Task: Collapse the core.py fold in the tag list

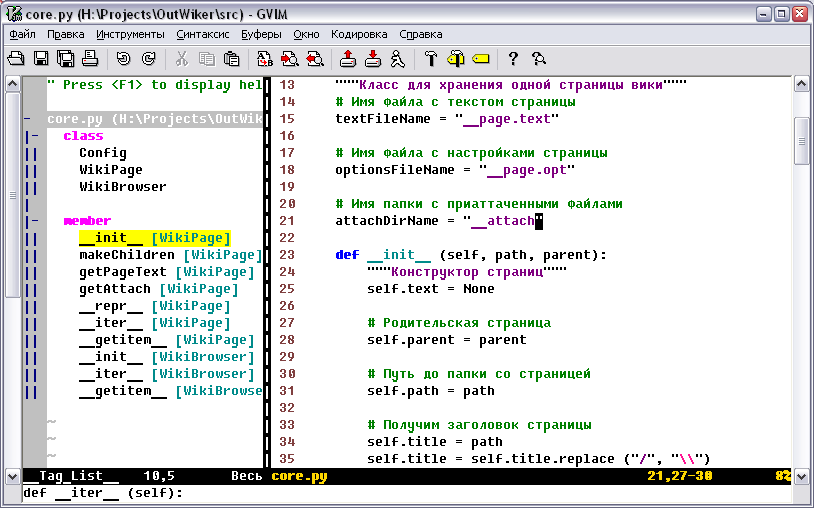Action: (x=27, y=119)
